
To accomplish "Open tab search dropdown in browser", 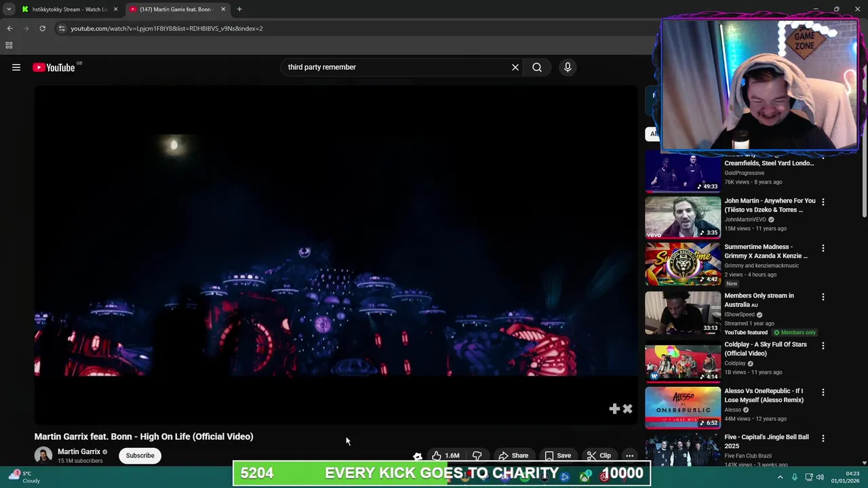I will pos(9,9).
